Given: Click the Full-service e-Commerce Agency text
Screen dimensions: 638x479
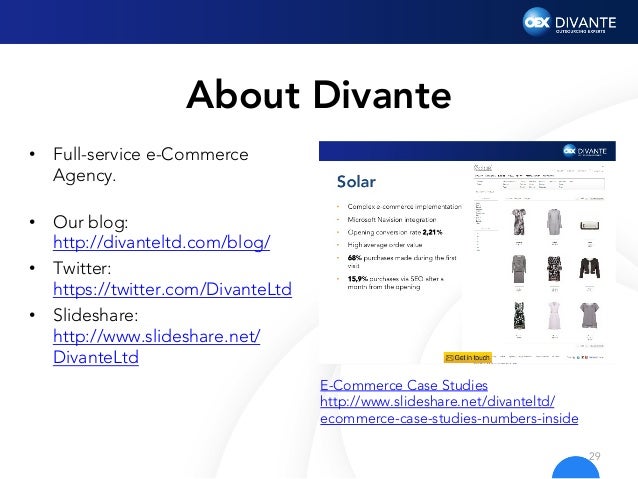Looking at the screenshot, I should pyautogui.click(x=151, y=165).
